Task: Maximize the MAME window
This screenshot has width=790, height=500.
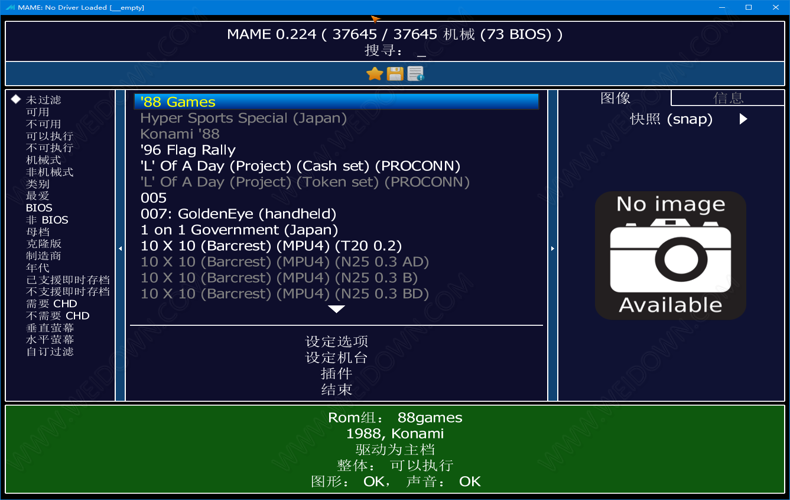Action: (749, 7)
